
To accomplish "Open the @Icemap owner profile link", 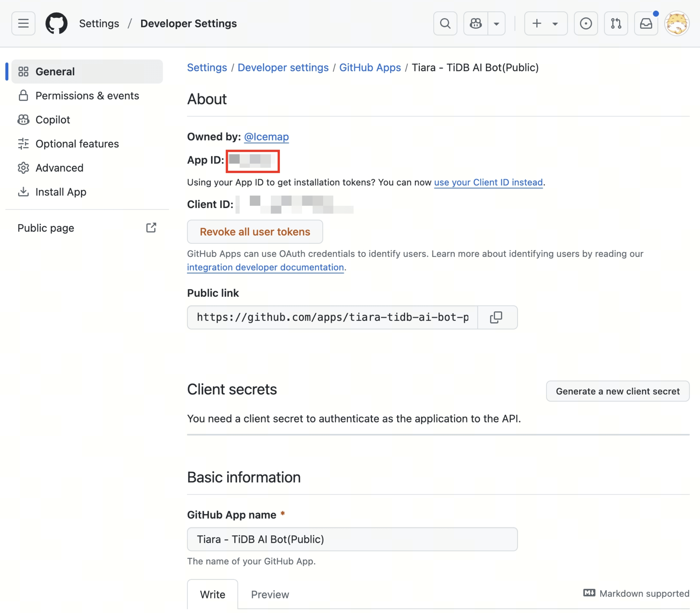I will point(266,137).
